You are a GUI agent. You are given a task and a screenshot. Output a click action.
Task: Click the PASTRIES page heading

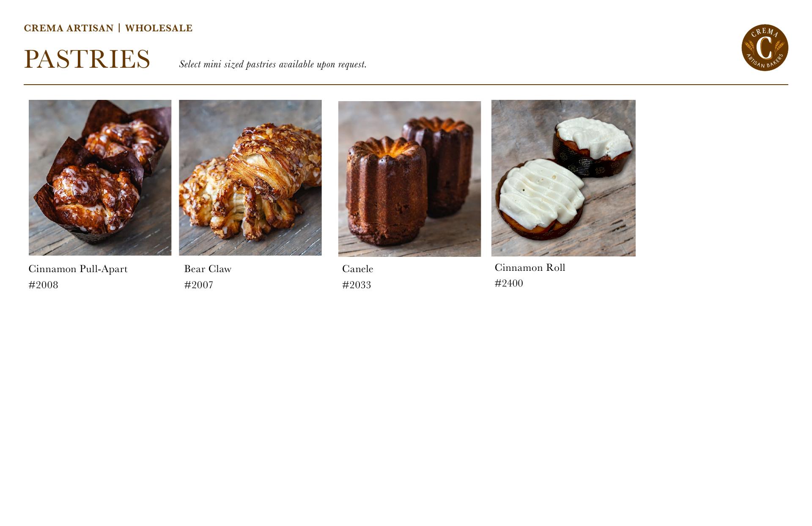click(87, 59)
